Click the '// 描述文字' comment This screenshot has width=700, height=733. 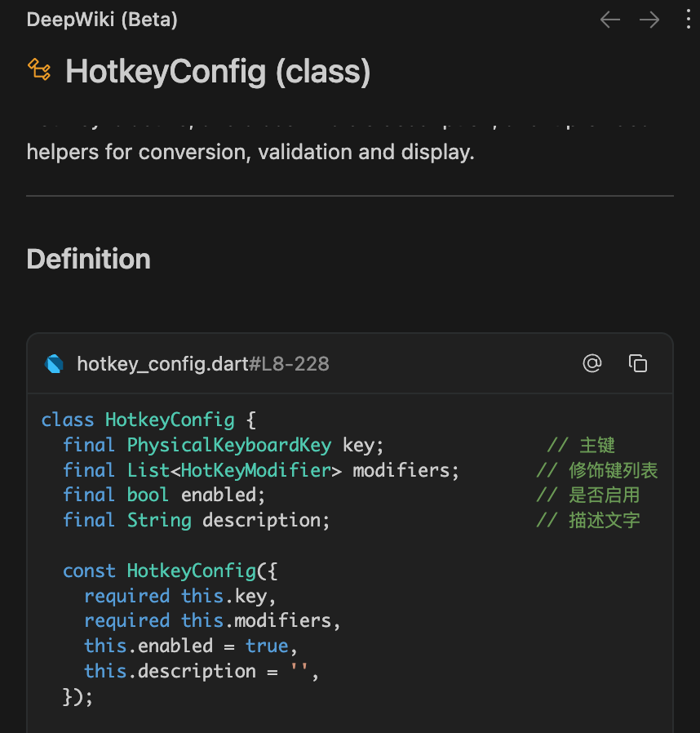tap(588, 520)
